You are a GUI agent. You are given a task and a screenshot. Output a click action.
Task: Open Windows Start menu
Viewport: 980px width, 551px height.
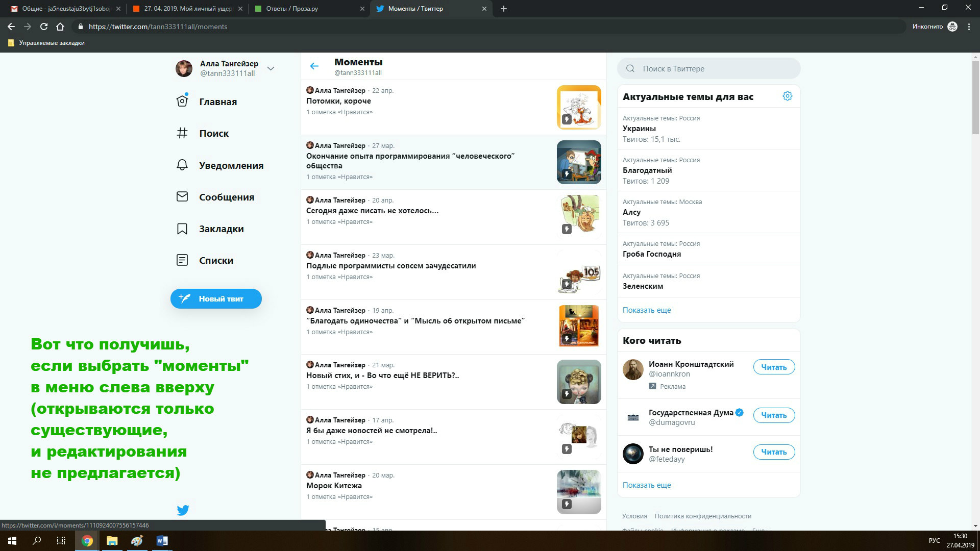coord(12,541)
